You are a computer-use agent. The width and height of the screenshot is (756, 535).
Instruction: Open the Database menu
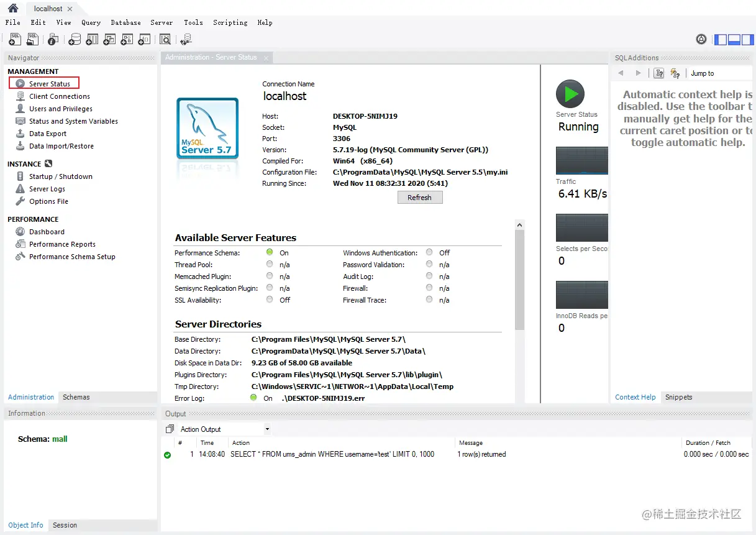126,22
